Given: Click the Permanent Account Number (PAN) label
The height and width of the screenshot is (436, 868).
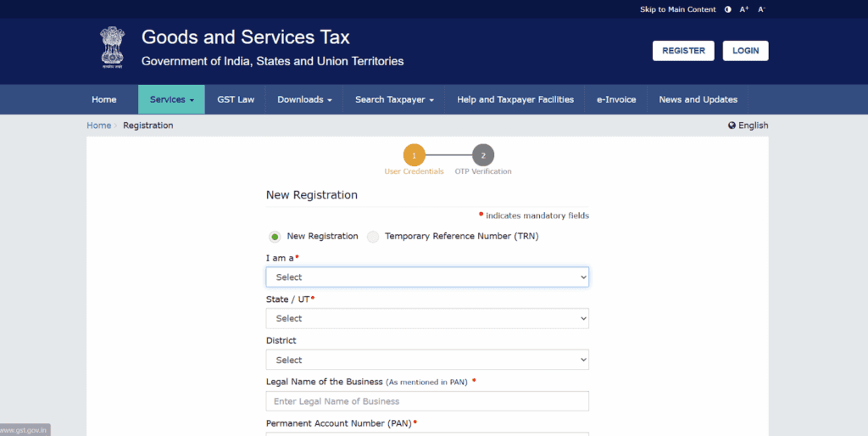Looking at the screenshot, I should click(x=339, y=423).
